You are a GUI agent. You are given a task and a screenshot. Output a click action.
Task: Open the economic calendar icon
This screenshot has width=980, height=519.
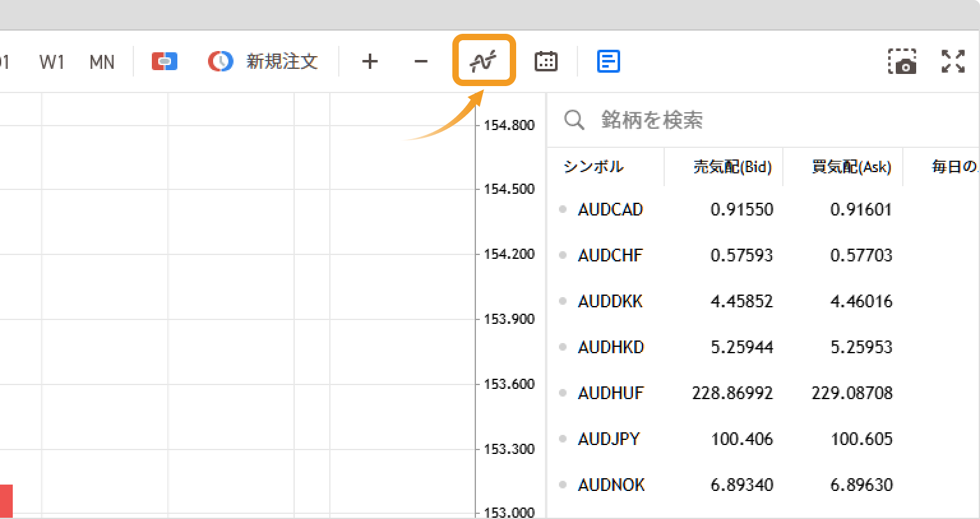546,61
